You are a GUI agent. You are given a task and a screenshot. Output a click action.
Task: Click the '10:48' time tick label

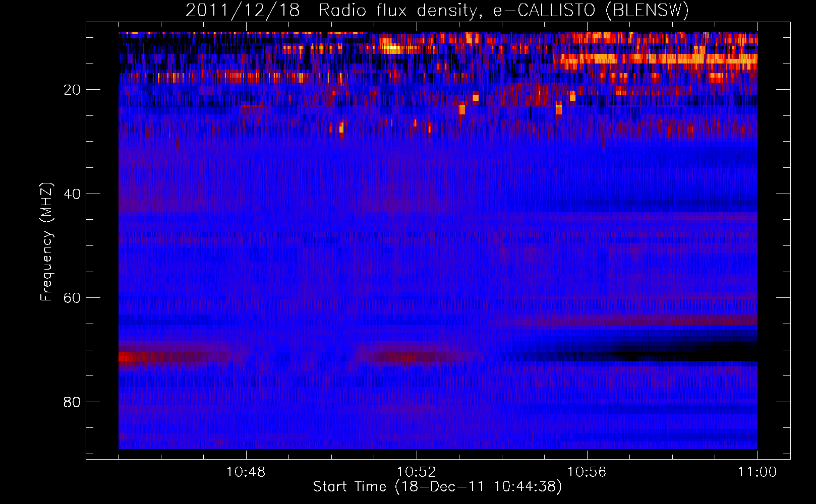coord(246,472)
